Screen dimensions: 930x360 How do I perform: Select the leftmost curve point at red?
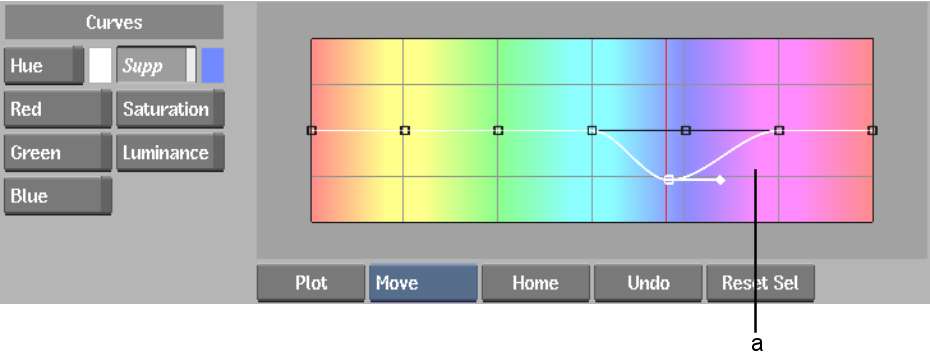coord(311,130)
